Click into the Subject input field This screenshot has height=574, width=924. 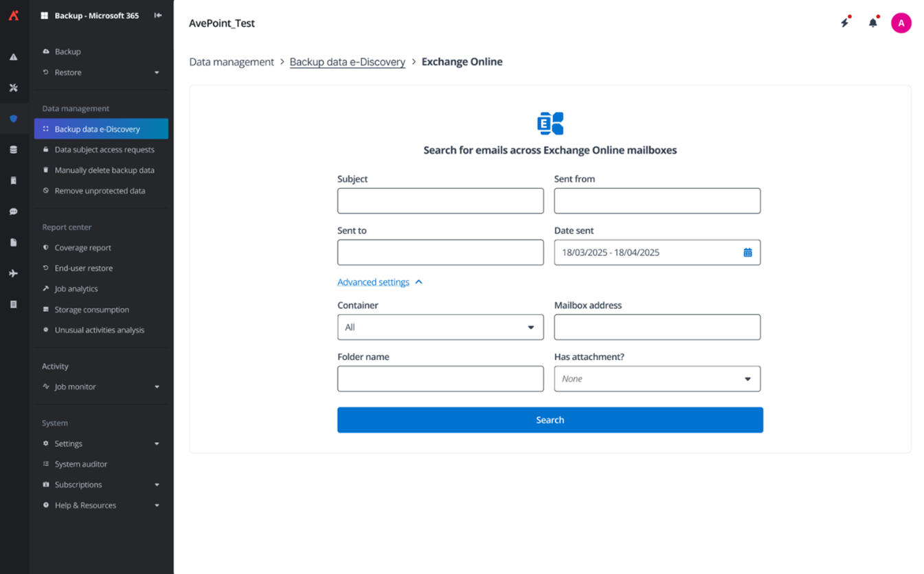pos(440,201)
